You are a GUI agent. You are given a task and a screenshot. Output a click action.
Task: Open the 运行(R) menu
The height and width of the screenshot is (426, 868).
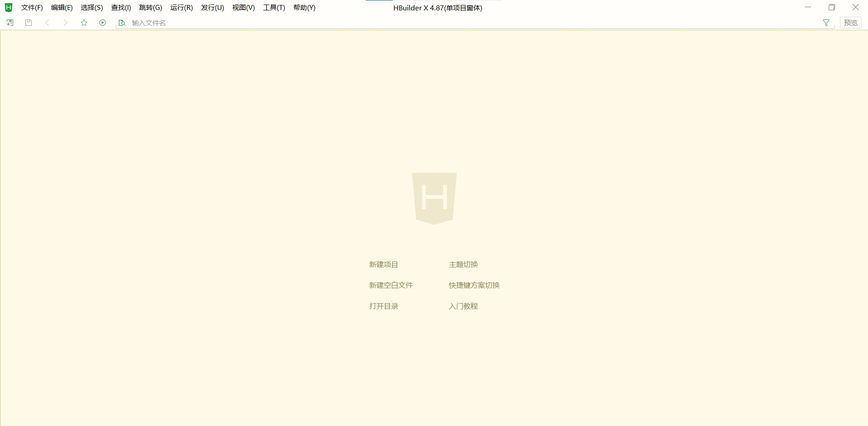(x=181, y=8)
